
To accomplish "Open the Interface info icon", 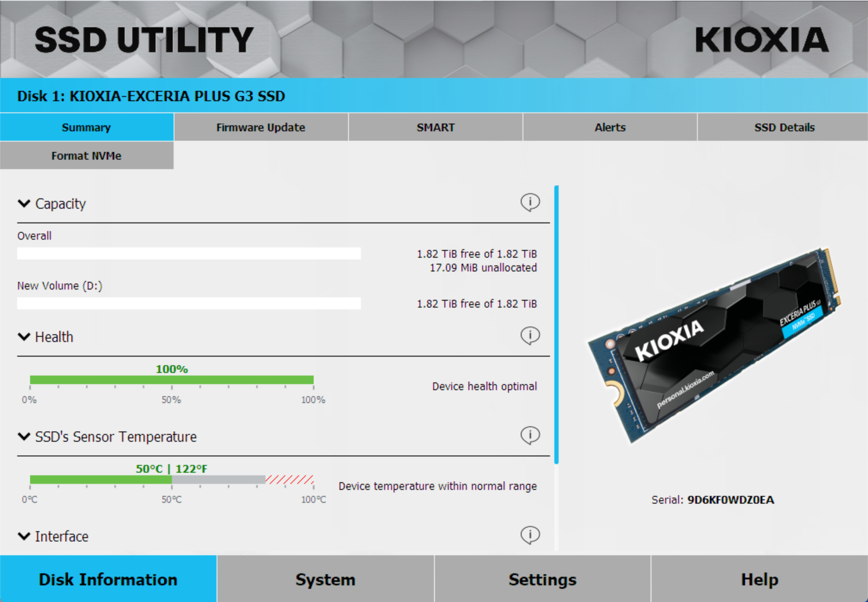I will coord(530,535).
